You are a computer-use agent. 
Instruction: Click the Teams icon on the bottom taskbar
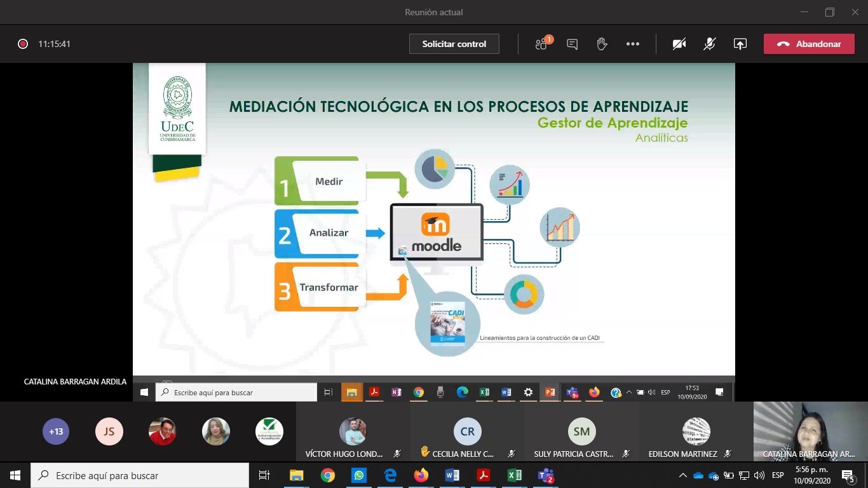pyautogui.click(x=546, y=475)
